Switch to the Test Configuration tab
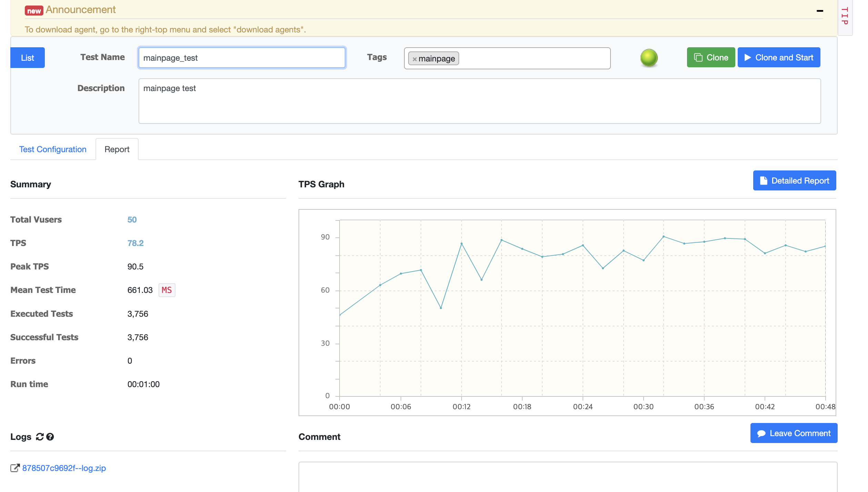Screen dimensions: 868x492 [53, 149]
